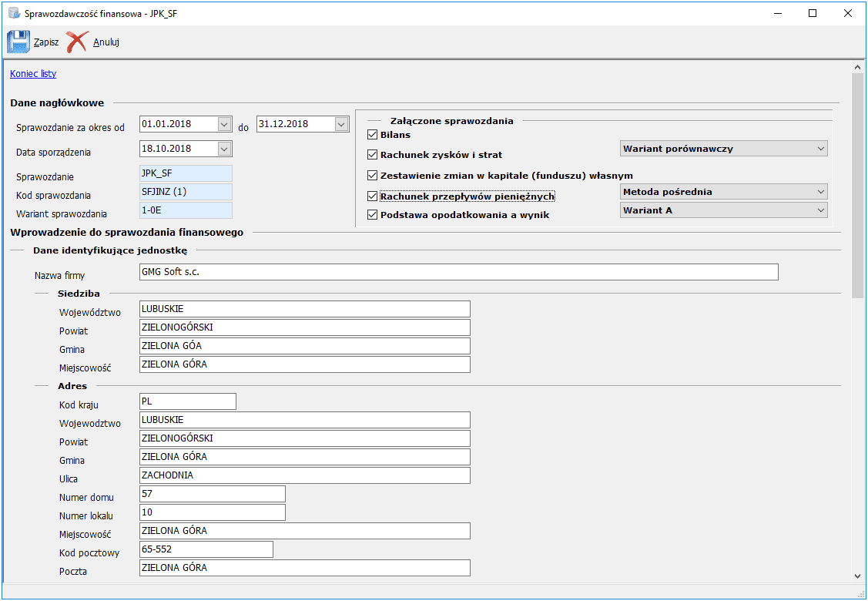Open Data sporządzenia date dropdown arrow
Image resolution: width=868 pixels, height=601 pixels.
pyautogui.click(x=224, y=149)
